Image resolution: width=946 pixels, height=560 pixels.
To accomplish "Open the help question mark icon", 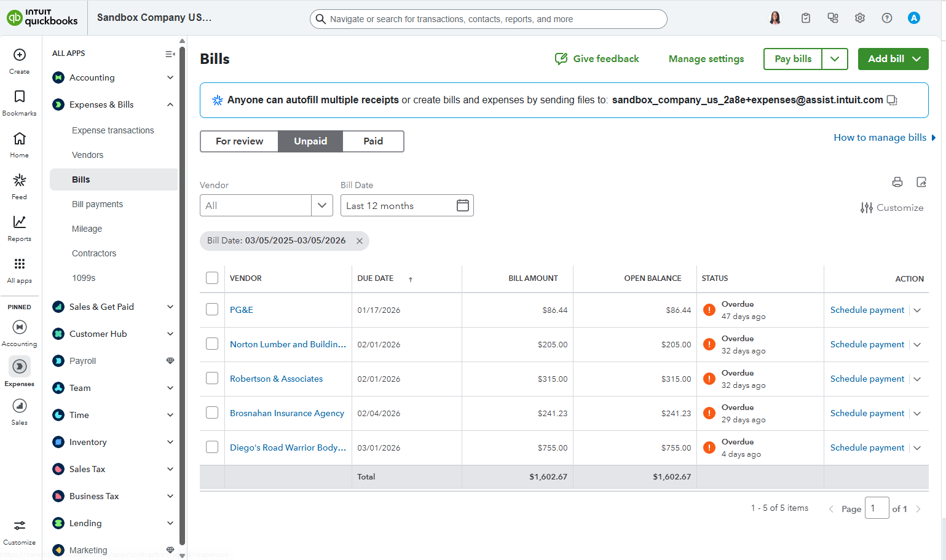I will (886, 18).
